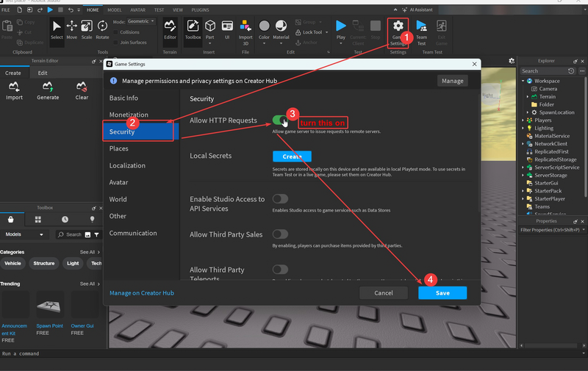Viewport: 588px width, 371px height.
Task: Start the Play test
Action: coord(340,32)
